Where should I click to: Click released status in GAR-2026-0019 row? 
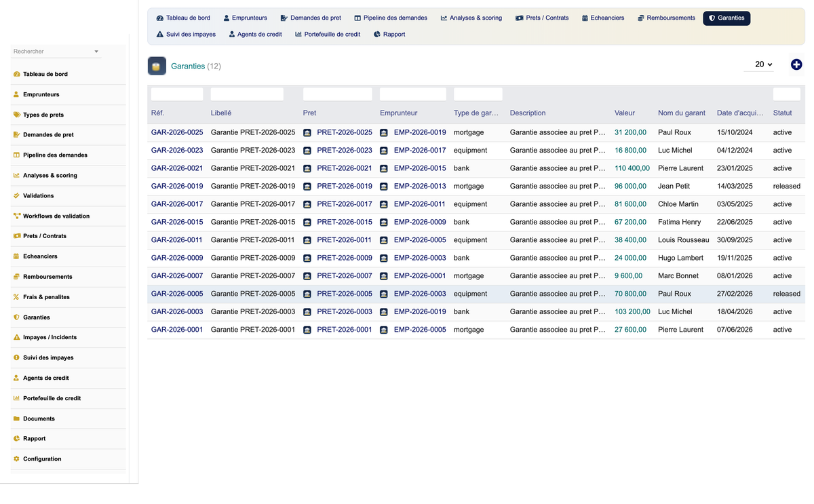787,186
